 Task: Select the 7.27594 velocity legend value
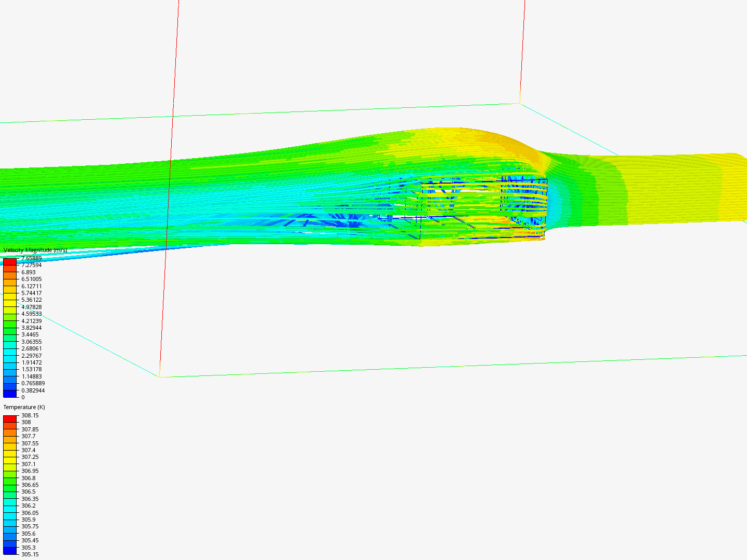coord(31,265)
